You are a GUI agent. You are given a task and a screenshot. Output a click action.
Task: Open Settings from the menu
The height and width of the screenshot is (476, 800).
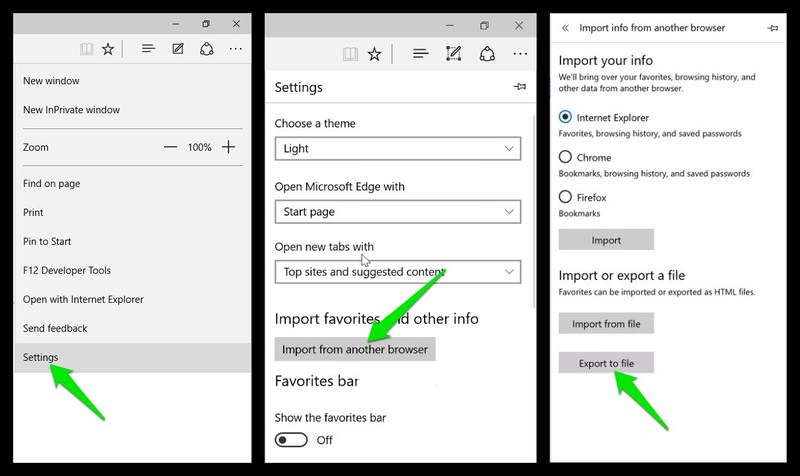point(132,358)
